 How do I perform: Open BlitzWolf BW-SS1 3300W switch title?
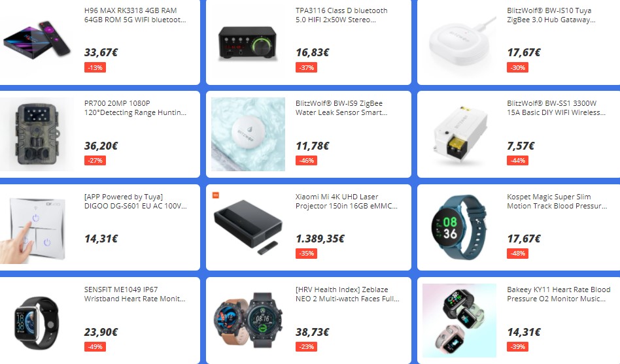point(556,108)
